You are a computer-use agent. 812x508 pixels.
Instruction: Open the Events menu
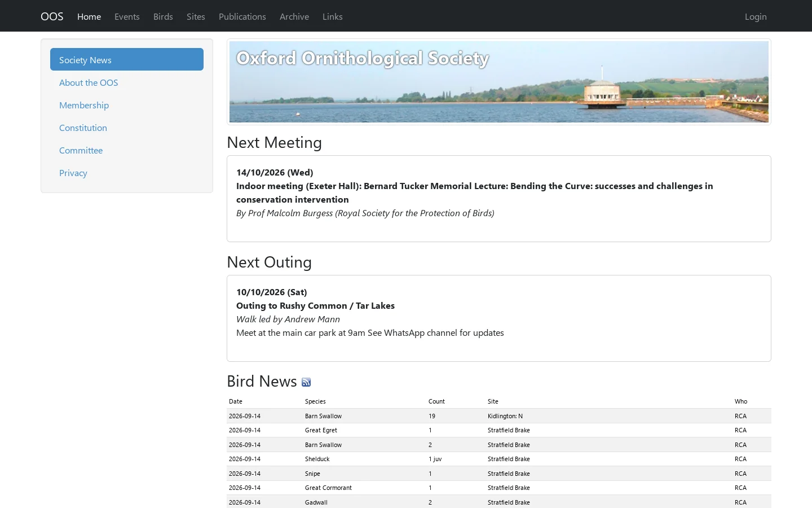pyautogui.click(x=127, y=16)
